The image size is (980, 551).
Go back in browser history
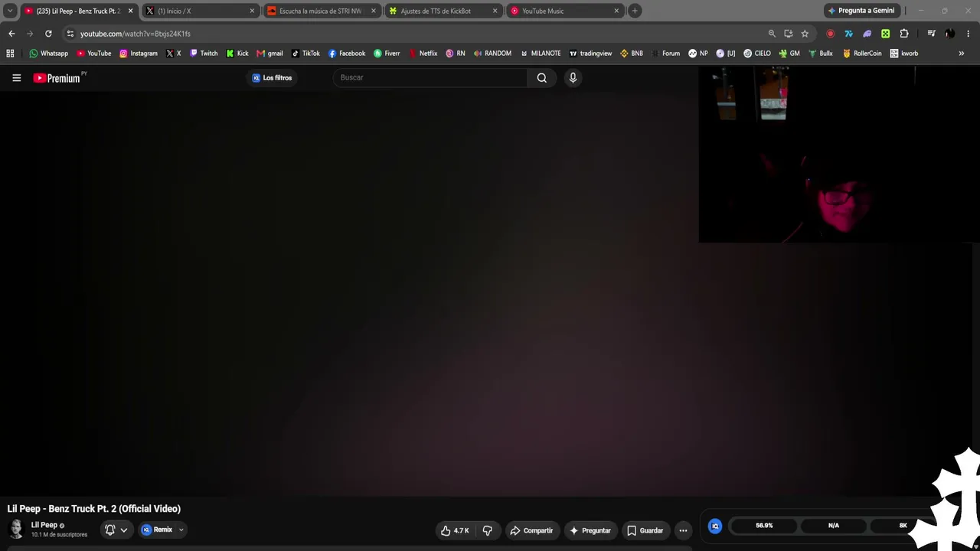11,34
